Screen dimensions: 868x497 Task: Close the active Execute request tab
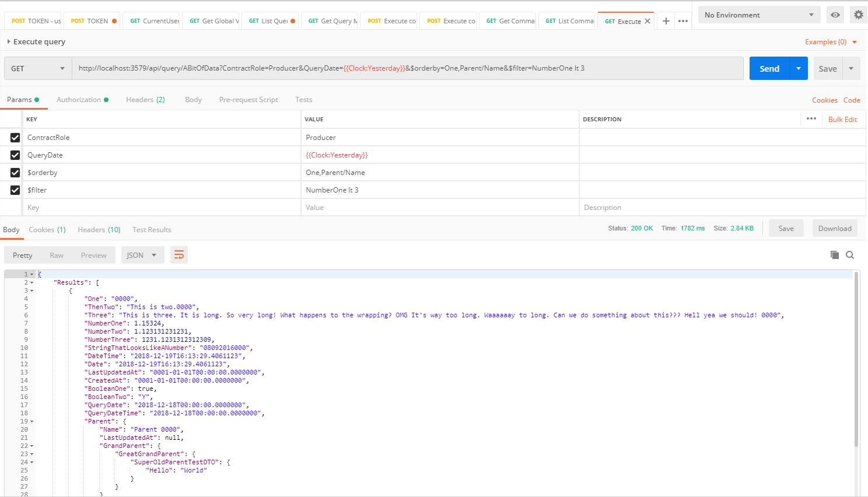click(x=647, y=21)
